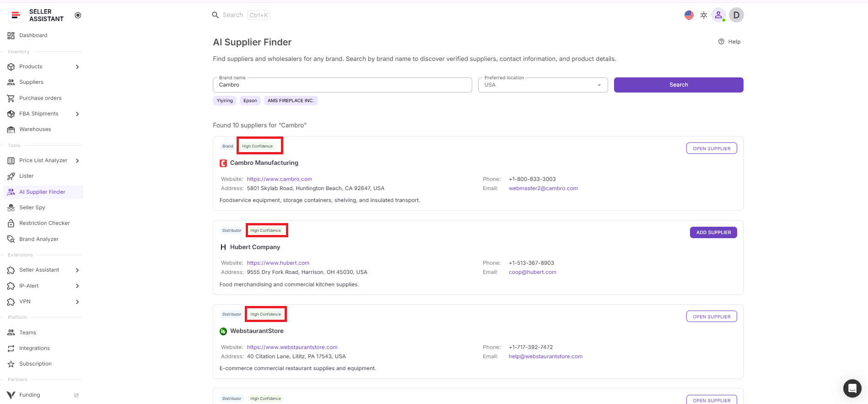Screen dimensions: 868x404
Task: Open the D profile avatar
Action: (737, 15)
